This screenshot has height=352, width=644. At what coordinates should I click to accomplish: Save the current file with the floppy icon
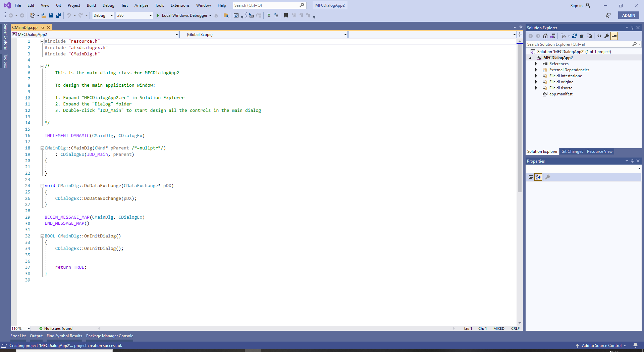(51, 15)
